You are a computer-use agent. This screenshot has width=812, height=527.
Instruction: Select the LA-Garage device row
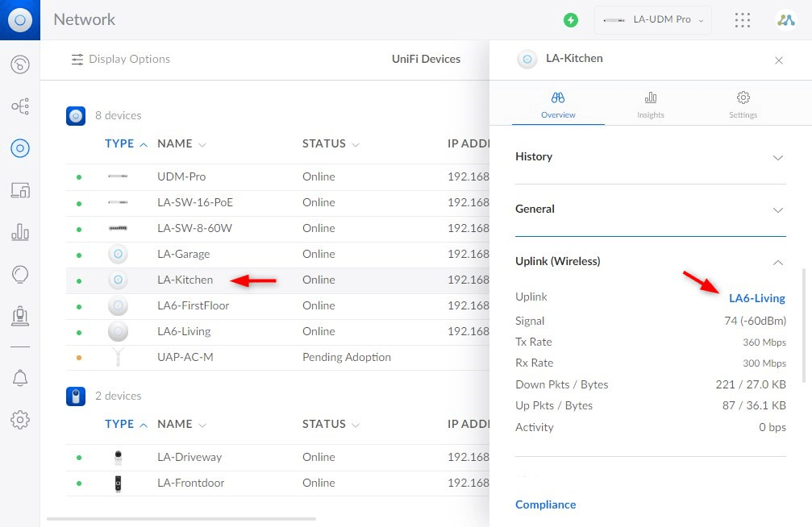click(x=184, y=254)
